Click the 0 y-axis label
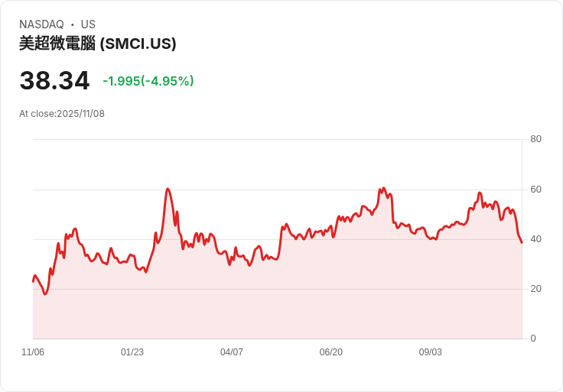This screenshot has width=563, height=392. click(533, 339)
